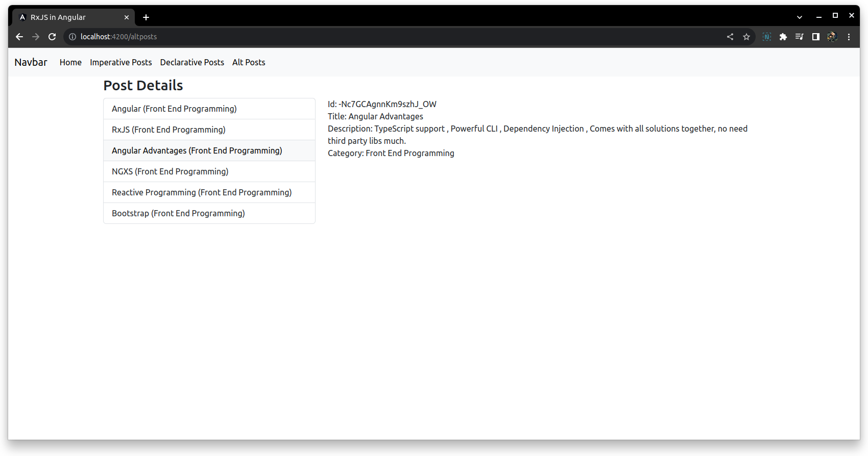Maximize the browser window
The height and width of the screenshot is (456, 868).
pyautogui.click(x=835, y=16)
